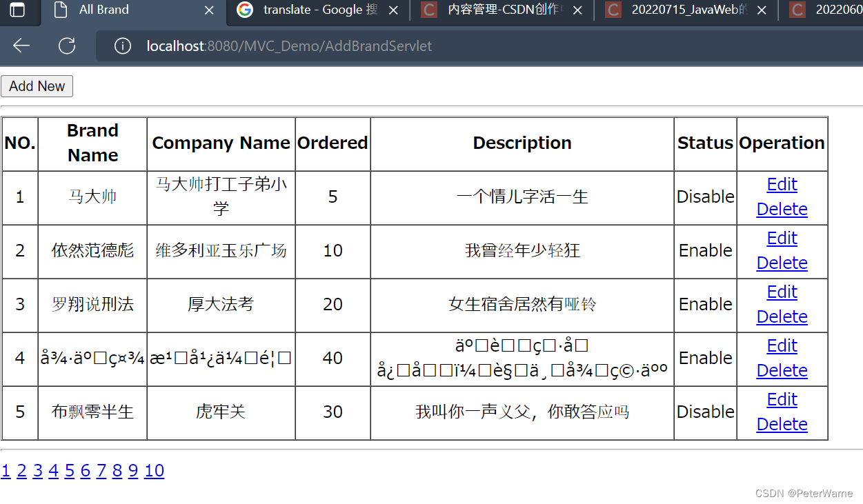The image size is (863, 504).
Task: Reload the page with refresh icon
Action: click(x=67, y=46)
